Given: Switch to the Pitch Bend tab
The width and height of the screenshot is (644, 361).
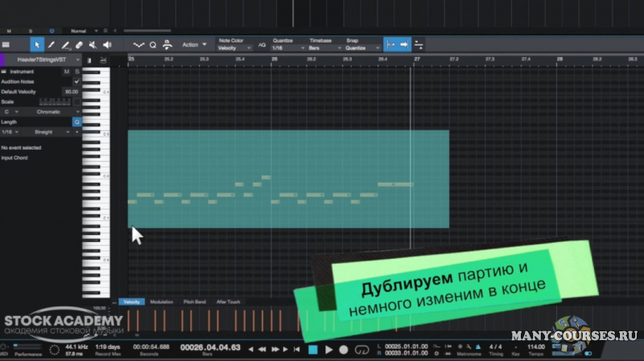Looking at the screenshot, I should click(x=194, y=302).
